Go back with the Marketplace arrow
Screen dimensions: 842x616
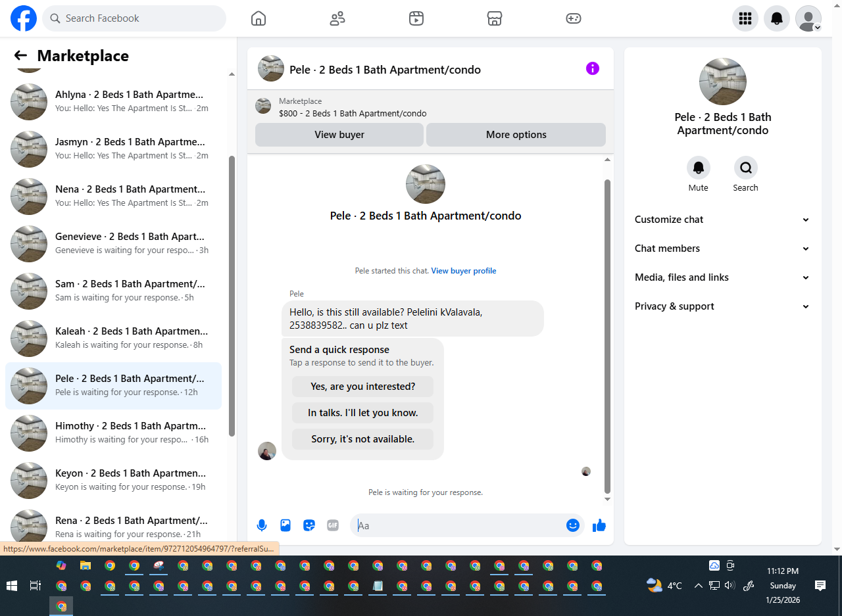click(20, 56)
